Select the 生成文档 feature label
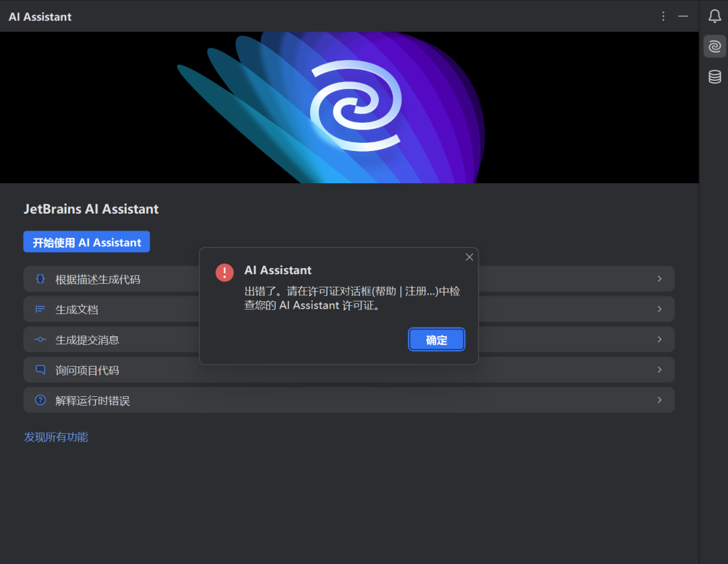 click(x=77, y=309)
